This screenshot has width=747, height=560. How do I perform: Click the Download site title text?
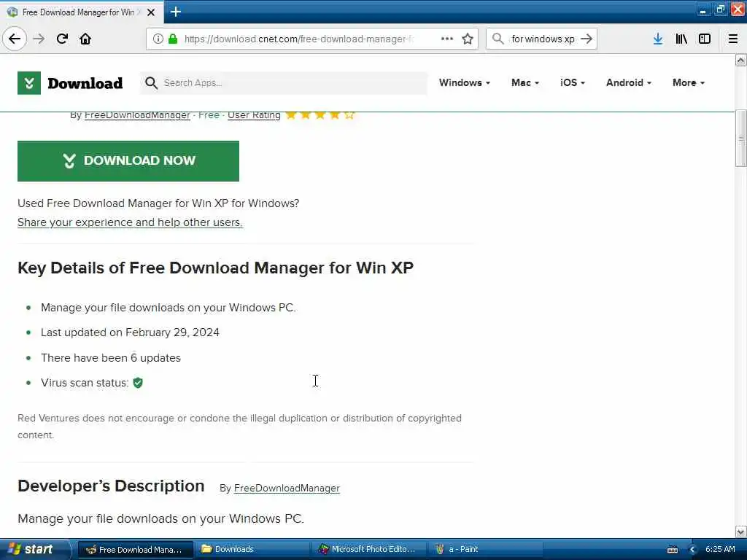tap(85, 83)
